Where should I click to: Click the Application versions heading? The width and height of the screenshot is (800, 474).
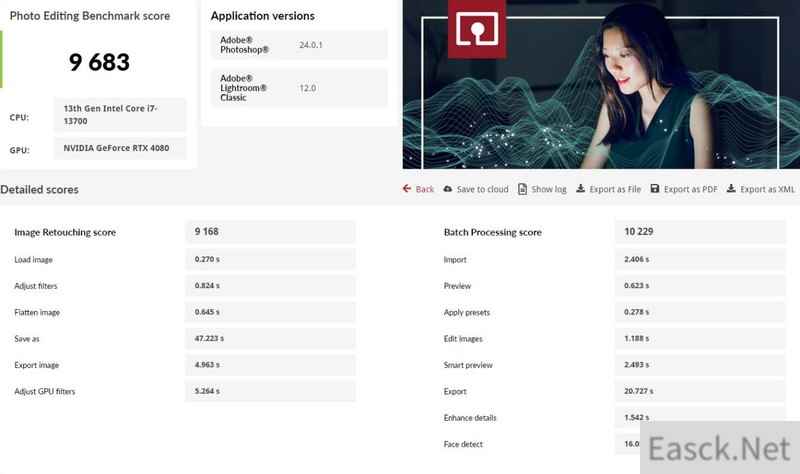click(x=263, y=16)
